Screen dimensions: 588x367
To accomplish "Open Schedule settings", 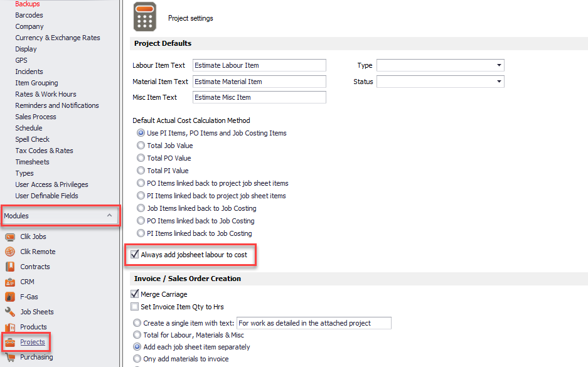I will (29, 128).
